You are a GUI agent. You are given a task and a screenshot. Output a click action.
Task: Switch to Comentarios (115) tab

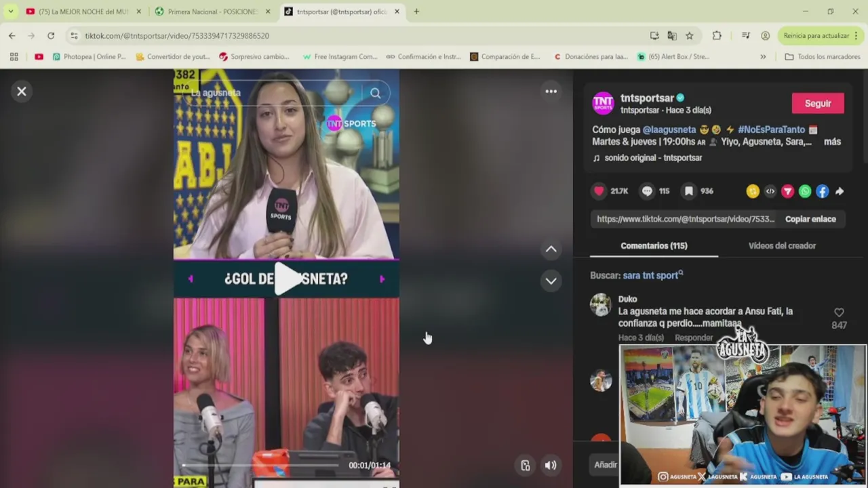point(654,245)
